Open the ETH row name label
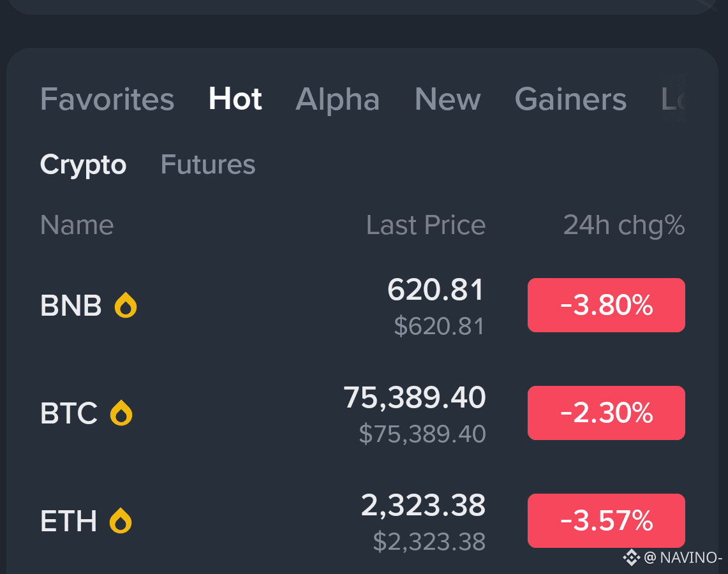Image resolution: width=728 pixels, height=574 pixels. click(x=69, y=520)
